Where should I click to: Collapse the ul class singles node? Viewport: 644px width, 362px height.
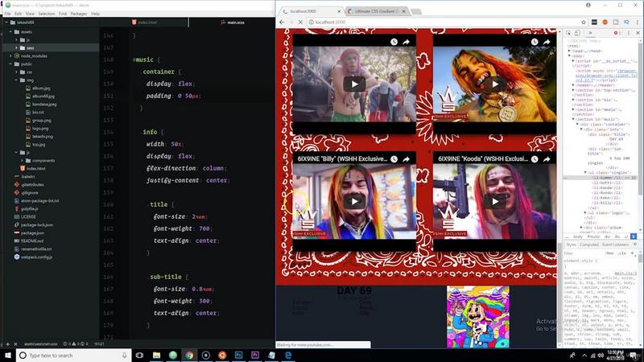coord(586,173)
